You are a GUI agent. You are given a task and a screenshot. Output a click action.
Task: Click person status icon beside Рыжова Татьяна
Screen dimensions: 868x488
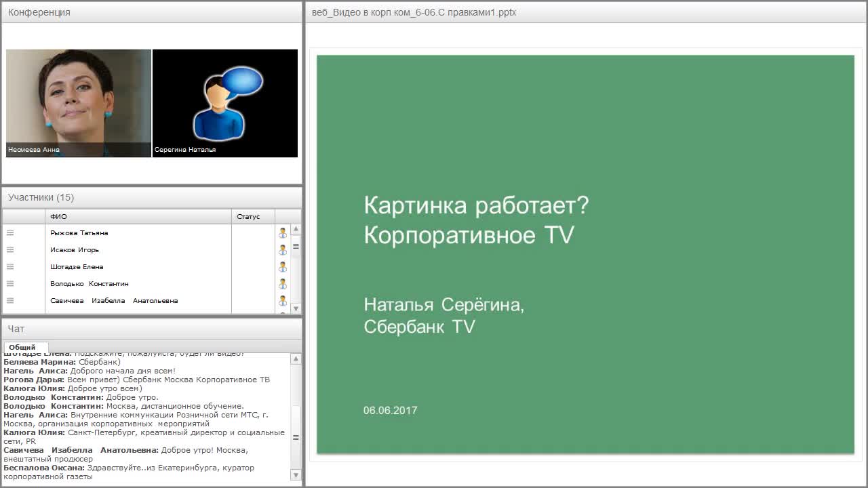click(283, 232)
